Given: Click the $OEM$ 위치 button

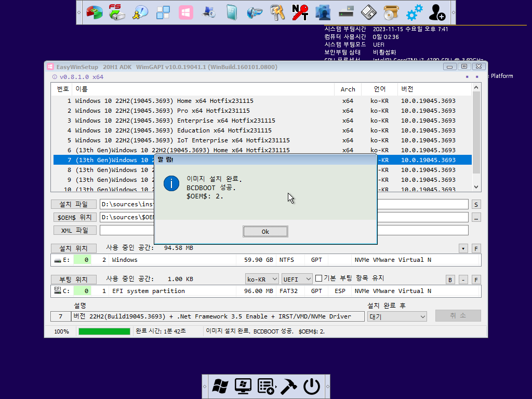Looking at the screenshot, I should [x=75, y=217].
